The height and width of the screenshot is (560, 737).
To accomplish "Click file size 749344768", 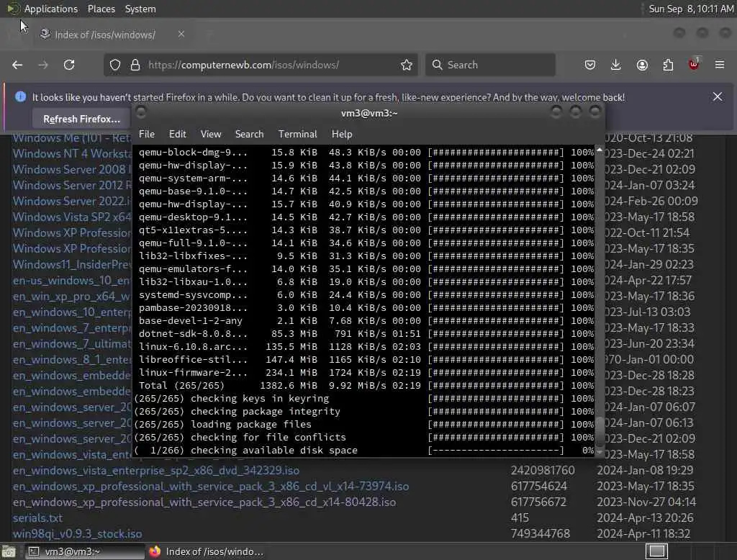I will coord(541,533).
